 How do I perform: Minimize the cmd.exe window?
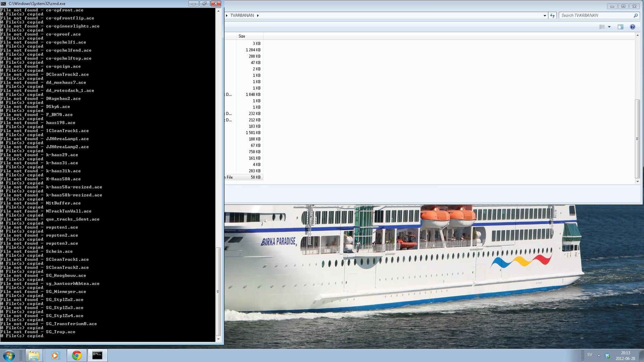click(x=194, y=4)
